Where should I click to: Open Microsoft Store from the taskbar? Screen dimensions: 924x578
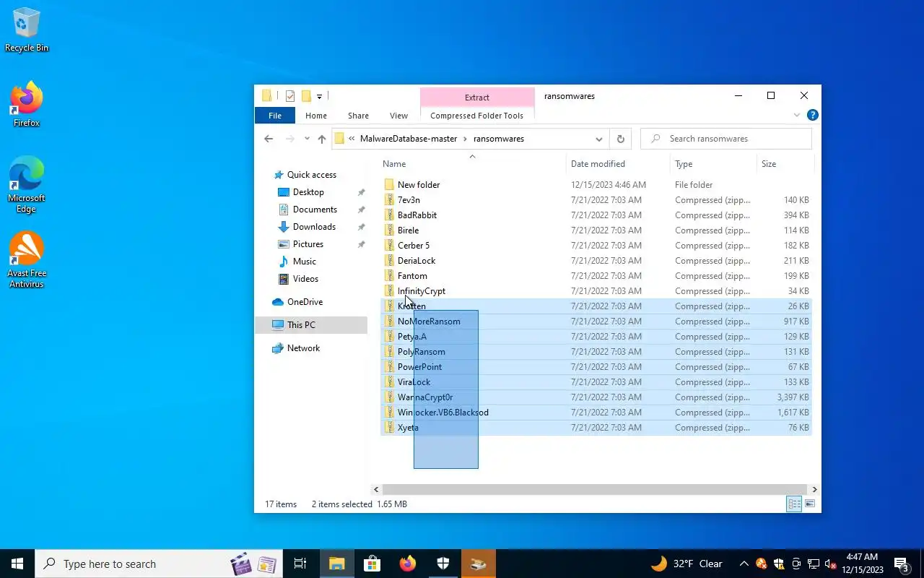click(372, 564)
